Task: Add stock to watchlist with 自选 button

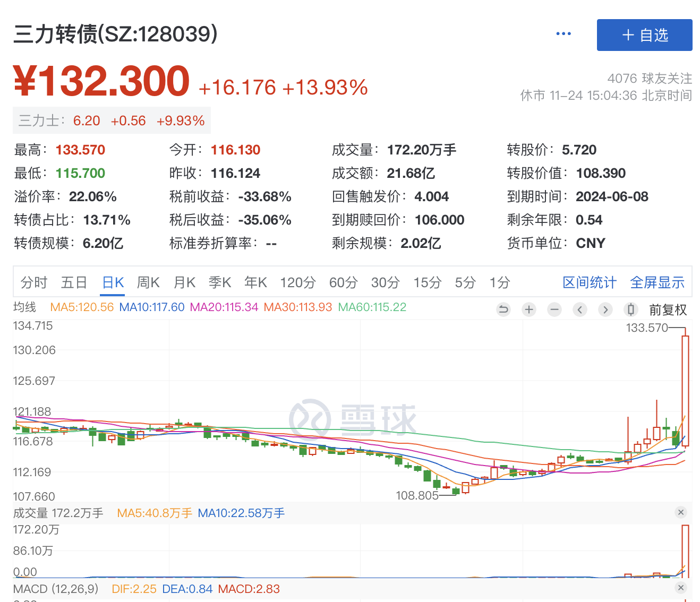Action: 644,35
